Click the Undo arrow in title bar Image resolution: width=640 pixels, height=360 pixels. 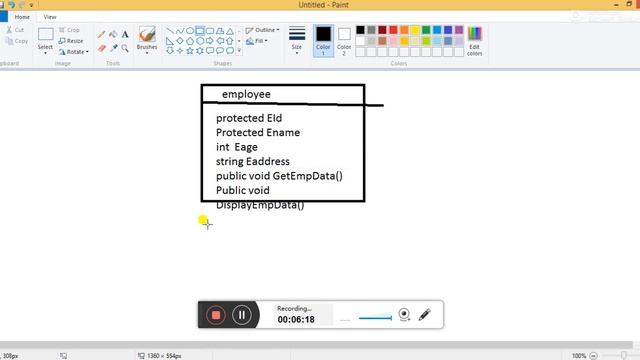tap(11, 5)
